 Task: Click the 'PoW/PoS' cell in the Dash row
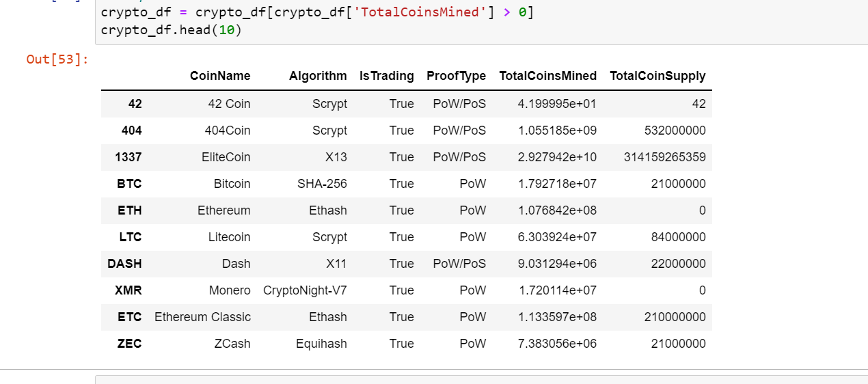click(x=459, y=264)
